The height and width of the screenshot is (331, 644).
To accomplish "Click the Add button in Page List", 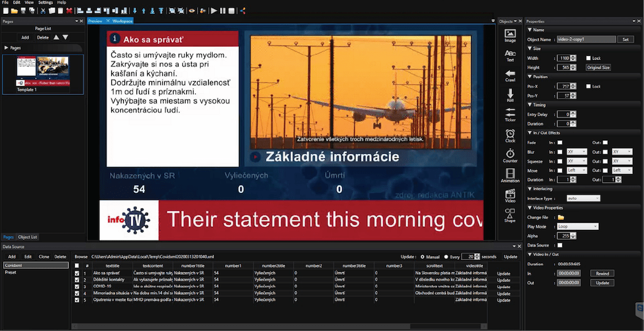I will (x=25, y=37).
